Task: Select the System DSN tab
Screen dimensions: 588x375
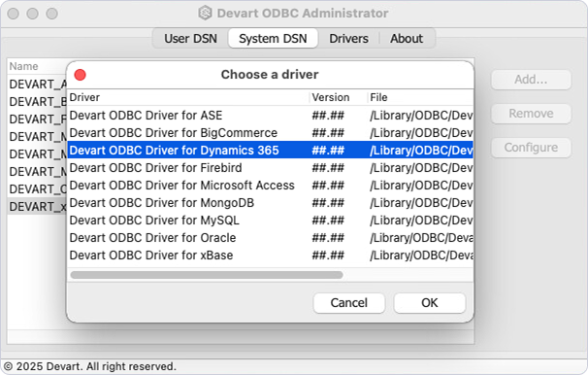Action: tap(273, 38)
